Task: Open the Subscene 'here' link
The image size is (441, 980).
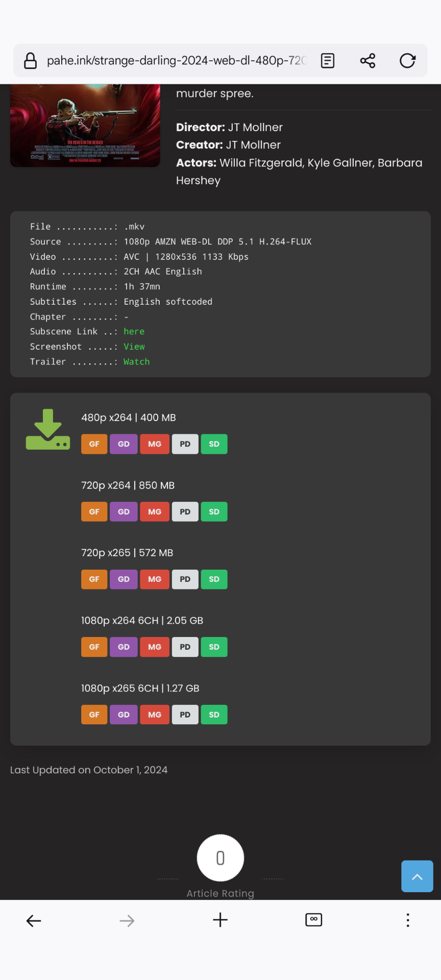Action: tap(134, 331)
